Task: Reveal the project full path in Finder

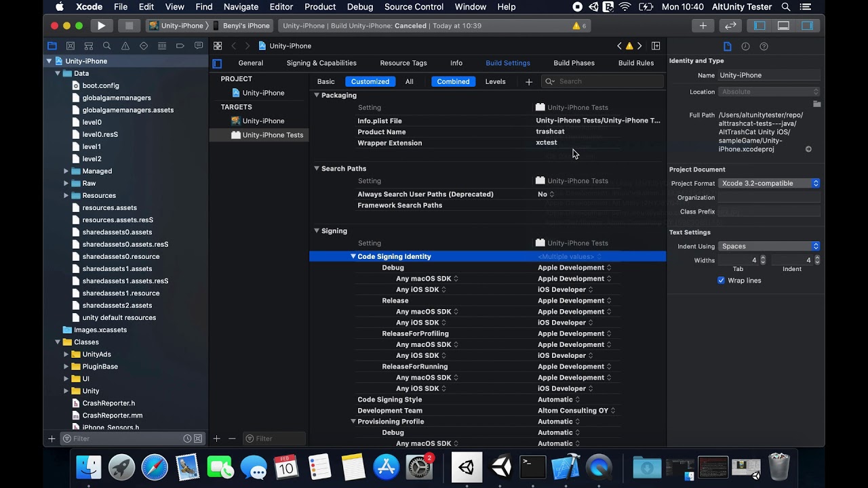Action: pos(808,149)
